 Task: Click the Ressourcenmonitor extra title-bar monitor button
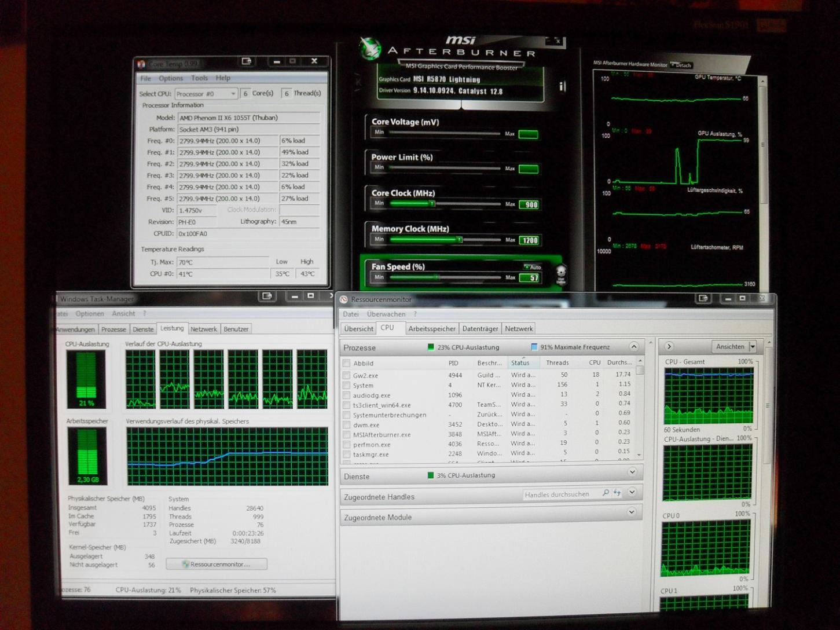tap(703, 298)
